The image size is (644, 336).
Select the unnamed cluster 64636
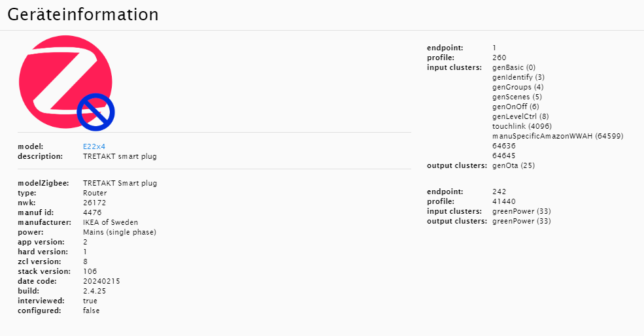coord(503,146)
